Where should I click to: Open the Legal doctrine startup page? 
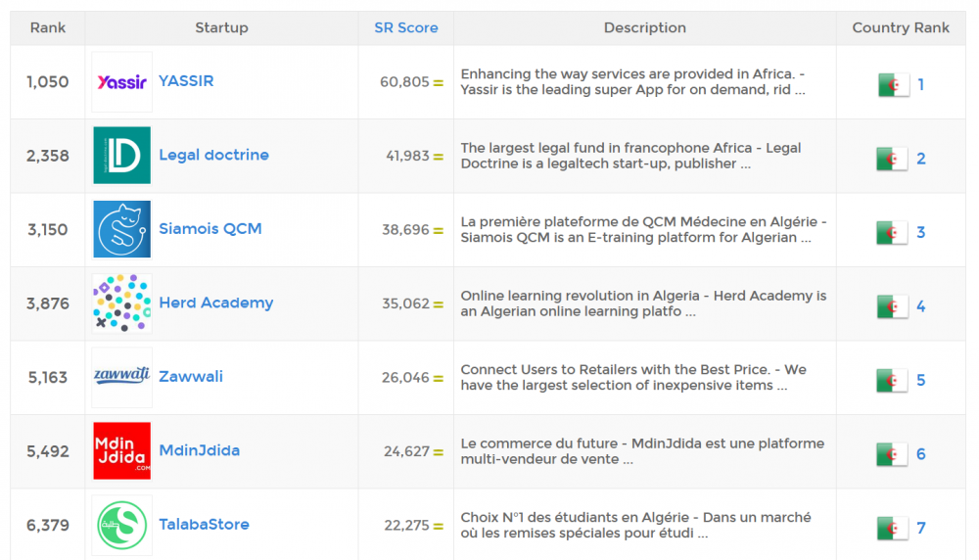tap(213, 155)
